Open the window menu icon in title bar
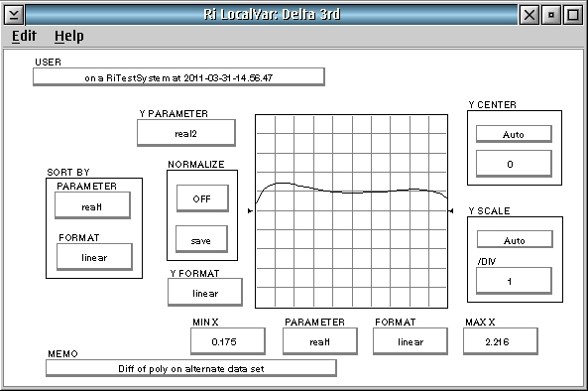The height and width of the screenshot is (391, 588). pyautogui.click(x=14, y=15)
